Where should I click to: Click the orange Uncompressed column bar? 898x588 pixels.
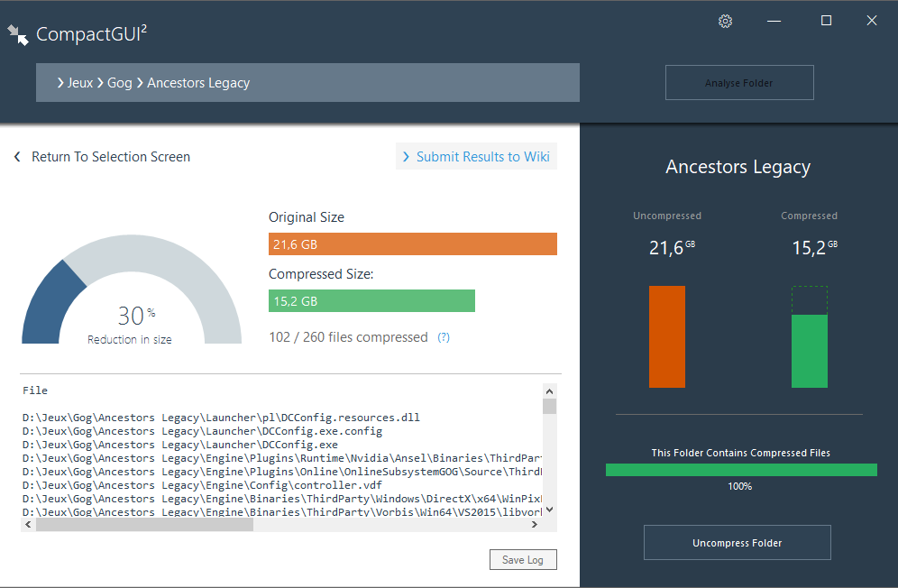(666, 336)
